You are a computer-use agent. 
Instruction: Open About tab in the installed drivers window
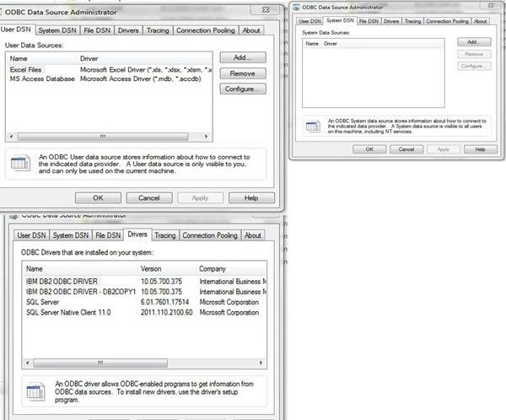coord(253,235)
